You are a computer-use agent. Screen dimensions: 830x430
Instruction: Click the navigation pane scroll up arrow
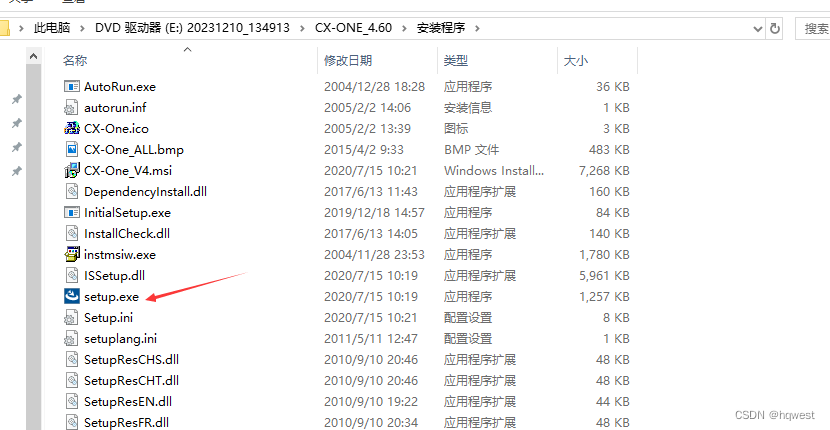tap(33, 56)
